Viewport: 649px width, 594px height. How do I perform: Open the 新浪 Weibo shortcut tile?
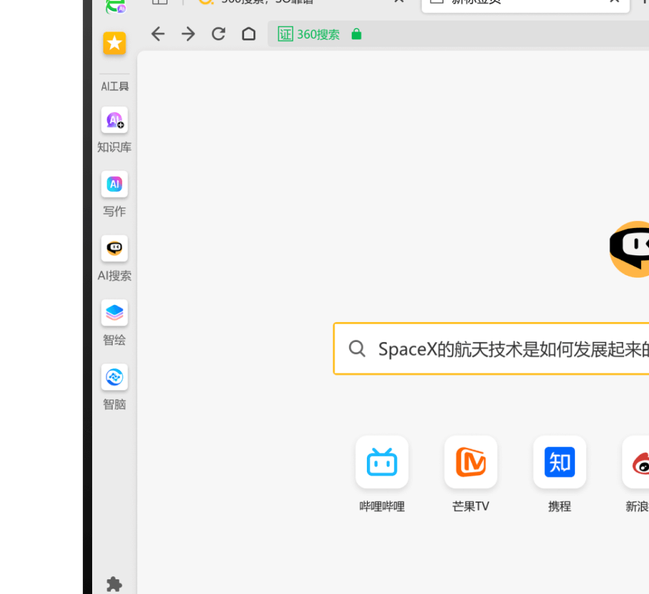(636, 462)
